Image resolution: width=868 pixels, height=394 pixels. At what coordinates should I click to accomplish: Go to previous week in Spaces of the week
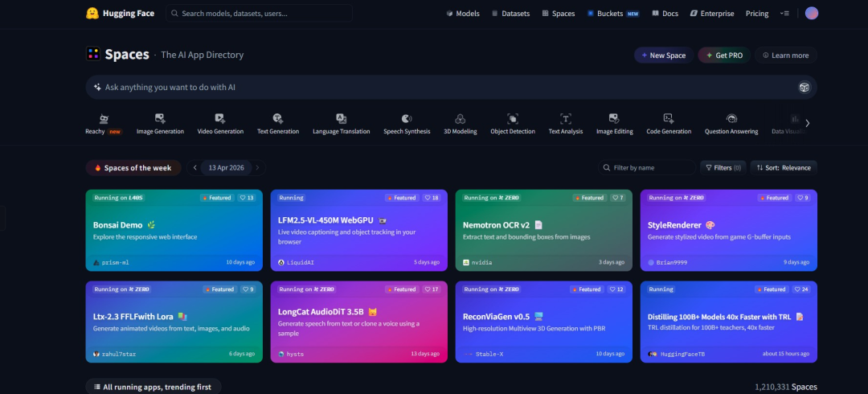coord(194,167)
